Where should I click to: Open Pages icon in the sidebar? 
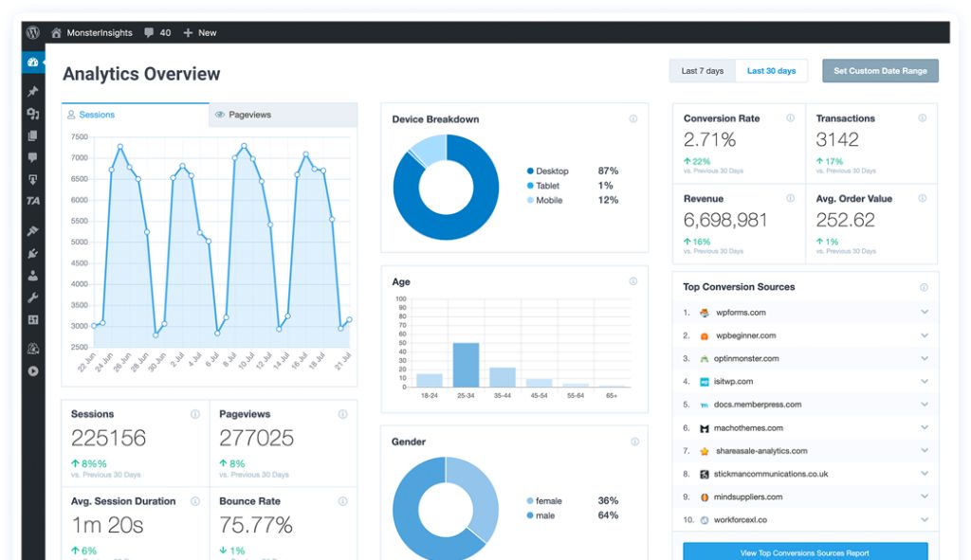tap(33, 135)
